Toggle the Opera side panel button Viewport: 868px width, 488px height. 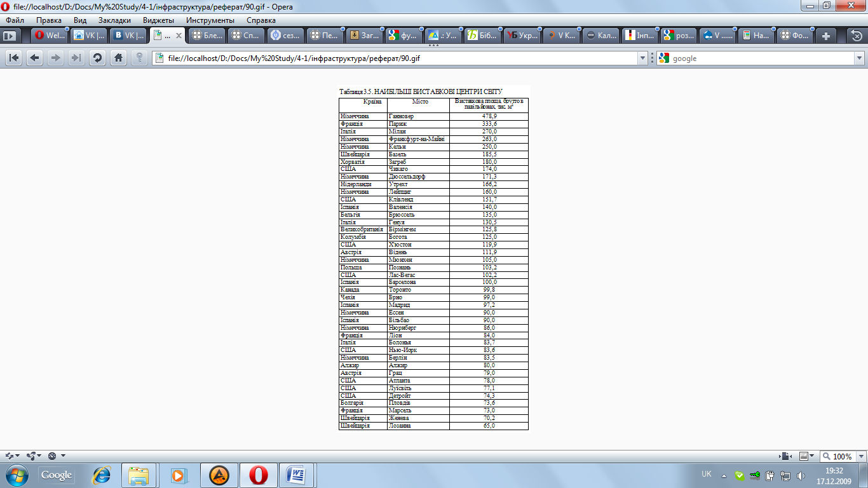tap(10, 36)
